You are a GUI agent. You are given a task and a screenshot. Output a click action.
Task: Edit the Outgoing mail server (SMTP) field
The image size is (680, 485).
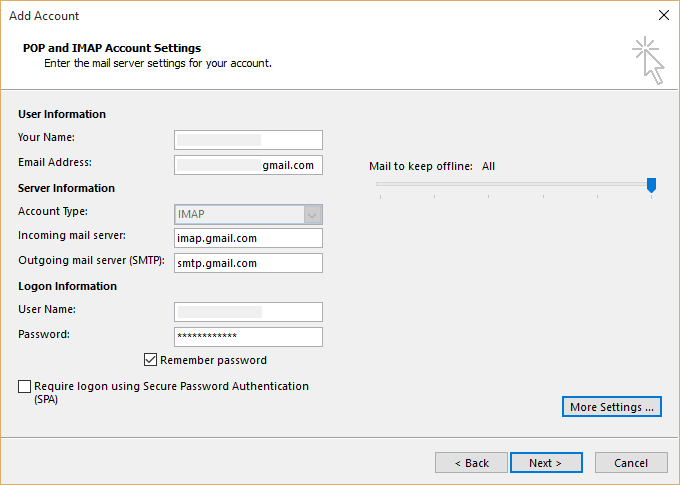[248, 263]
